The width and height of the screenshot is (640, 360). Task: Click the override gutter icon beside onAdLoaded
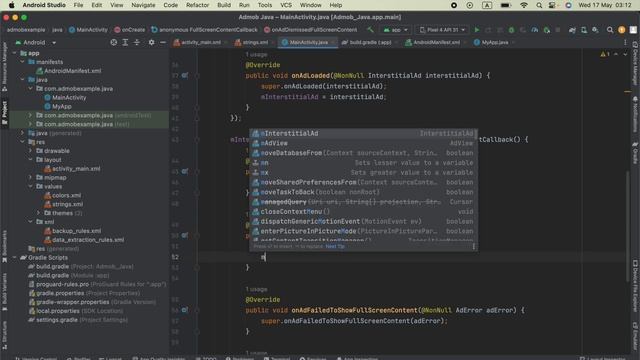coord(185,76)
